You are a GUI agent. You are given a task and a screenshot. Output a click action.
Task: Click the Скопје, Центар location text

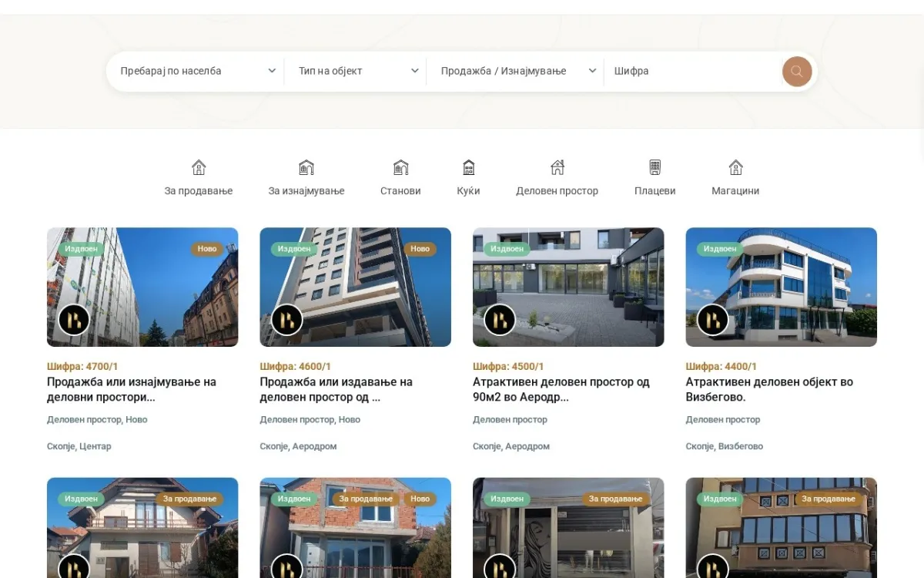79,446
